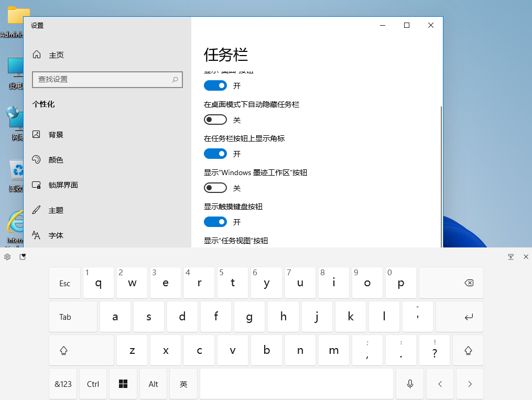The width and height of the screenshot is (532, 400).
Task: Tap the microphone icon on touch keyboard
Action: [409, 384]
